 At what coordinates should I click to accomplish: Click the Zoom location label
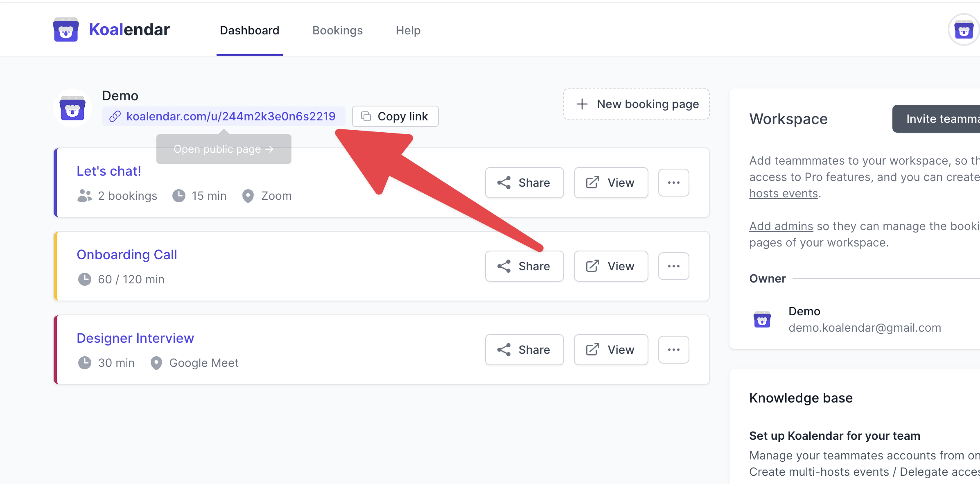[x=276, y=196]
